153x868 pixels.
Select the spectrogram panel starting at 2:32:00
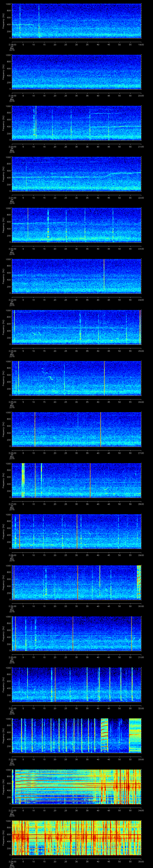tap(77, 736)
